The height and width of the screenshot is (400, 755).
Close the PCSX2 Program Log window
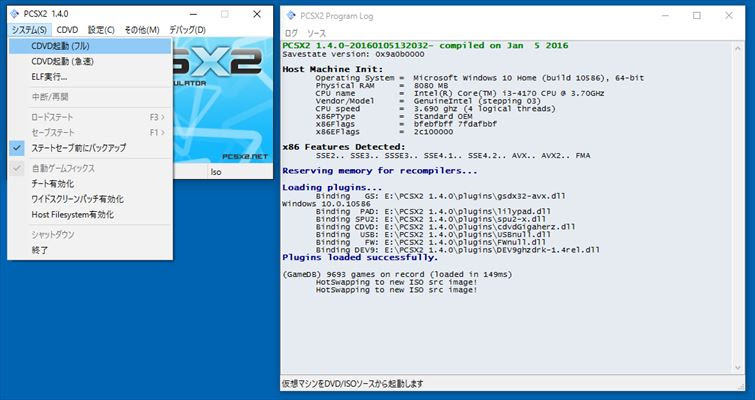tap(729, 16)
